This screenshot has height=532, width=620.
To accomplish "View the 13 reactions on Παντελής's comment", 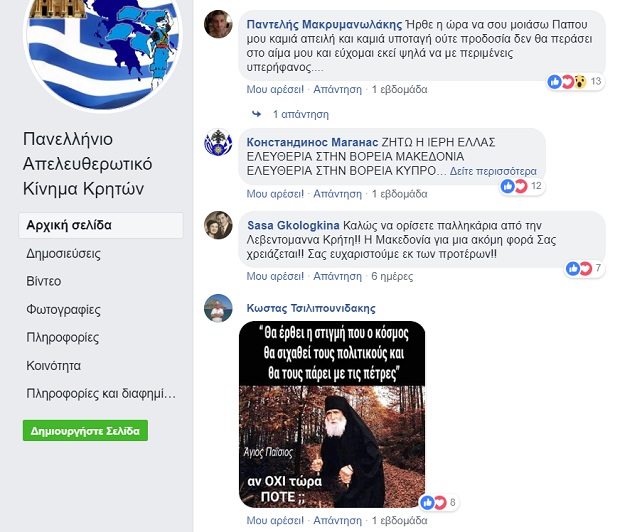I will [x=575, y=81].
